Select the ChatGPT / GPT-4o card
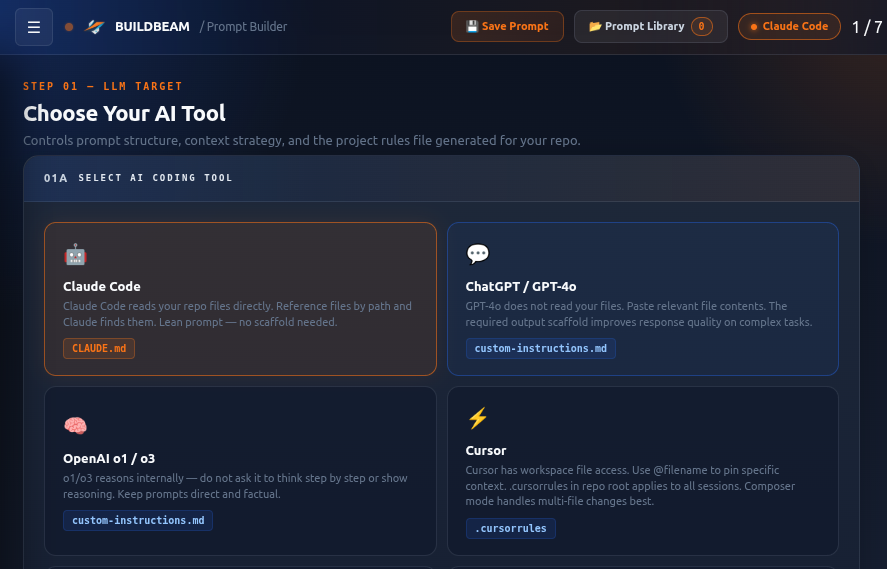Viewport: 887px width, 569px height. click(643, 299)
